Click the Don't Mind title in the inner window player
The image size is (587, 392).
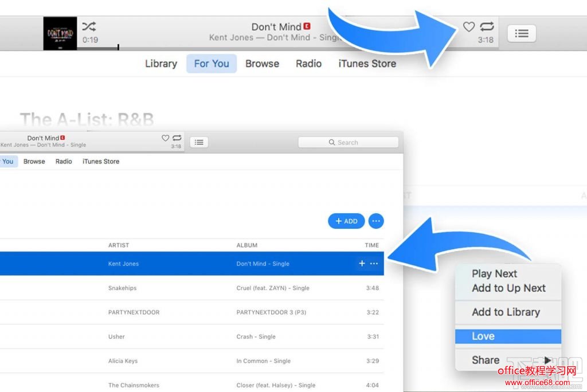tap(43, 138)
